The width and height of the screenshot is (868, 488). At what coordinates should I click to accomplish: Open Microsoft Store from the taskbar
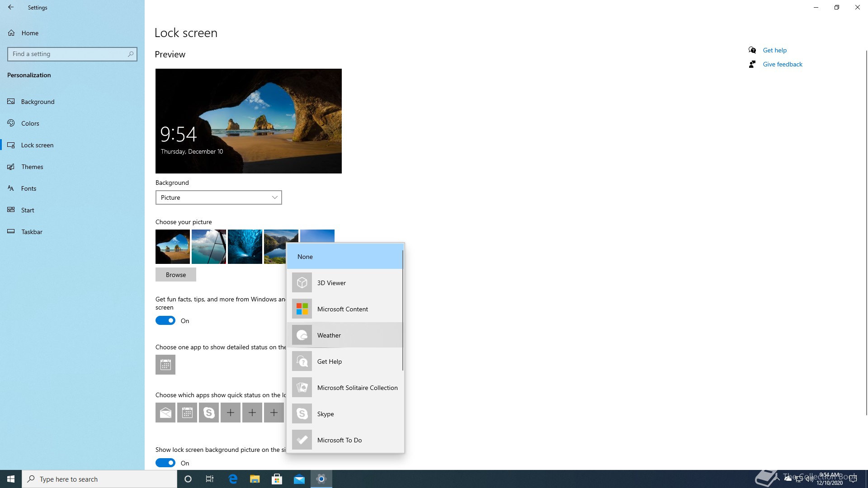(x=277, y=479)
